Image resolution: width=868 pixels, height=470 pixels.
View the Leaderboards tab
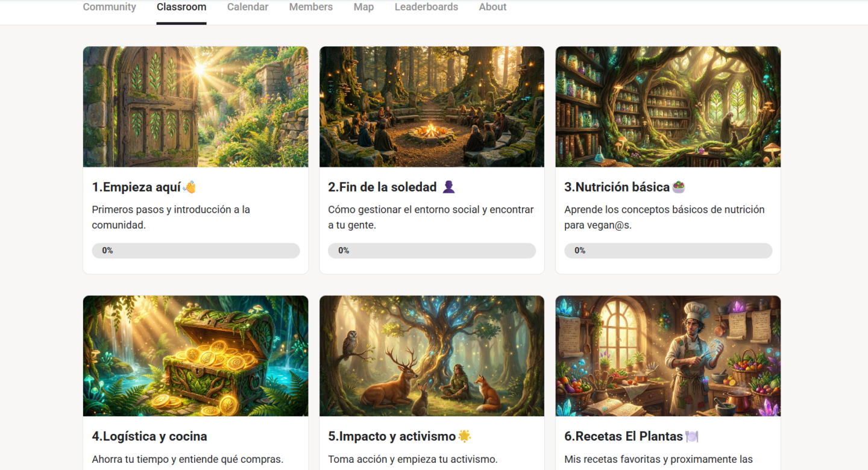(426, 7)
